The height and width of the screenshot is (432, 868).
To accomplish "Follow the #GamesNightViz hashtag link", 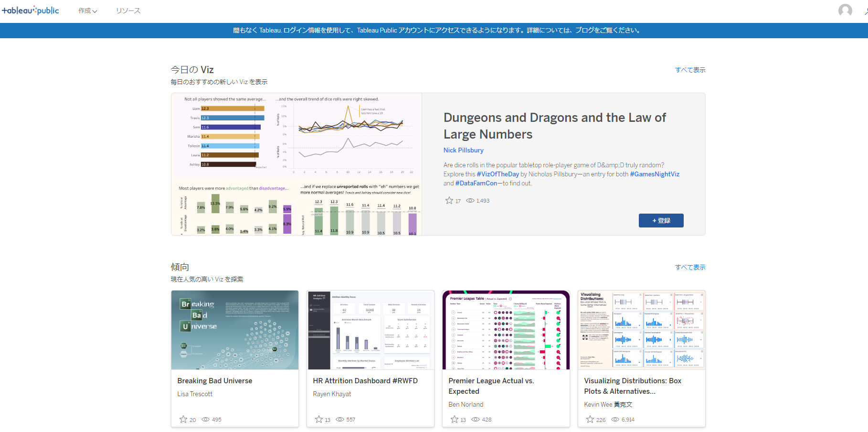I will (655, 174).
